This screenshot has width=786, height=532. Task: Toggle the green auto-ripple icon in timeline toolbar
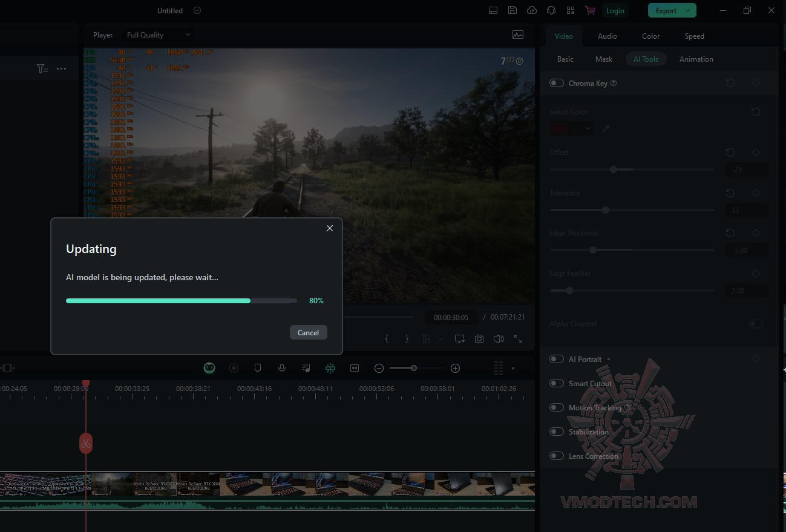tap(330, 368)
